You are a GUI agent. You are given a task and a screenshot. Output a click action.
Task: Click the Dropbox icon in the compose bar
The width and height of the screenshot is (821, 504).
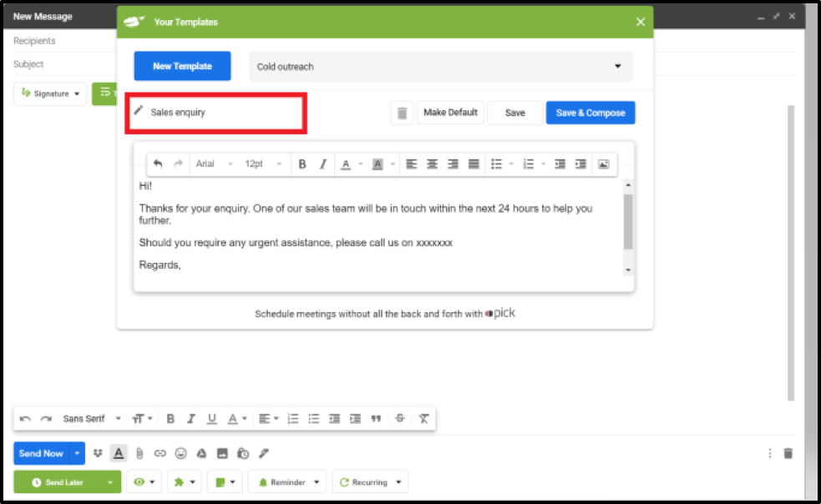[x=98, y=454]
